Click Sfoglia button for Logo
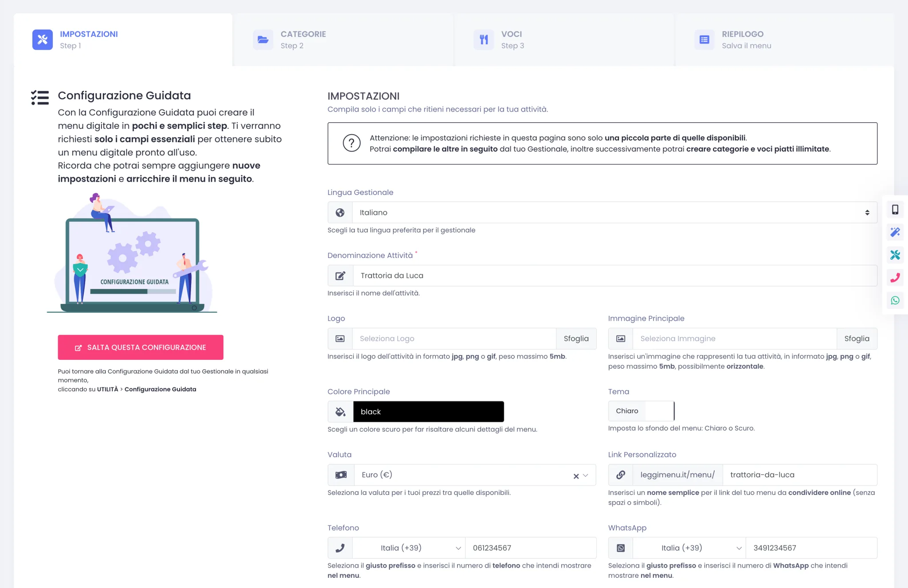Viewport: 908px width, 588px height. (576, 339)
